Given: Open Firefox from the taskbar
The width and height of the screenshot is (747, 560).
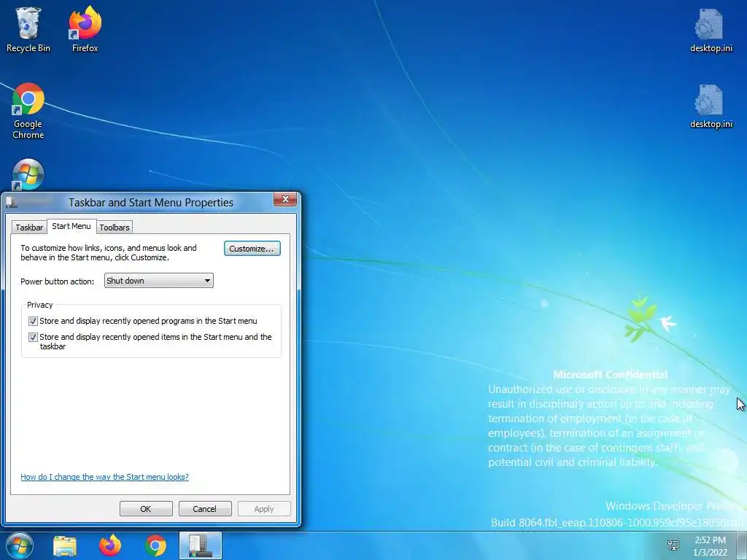Looking at the screenshot, I should [110, 545].
